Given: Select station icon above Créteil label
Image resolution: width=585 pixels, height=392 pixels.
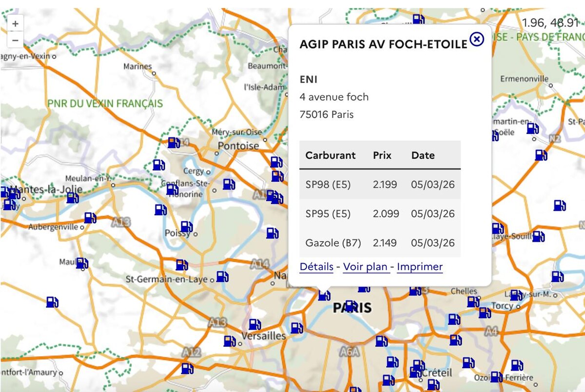Looking at the screenshot, I should pos(418,365).
